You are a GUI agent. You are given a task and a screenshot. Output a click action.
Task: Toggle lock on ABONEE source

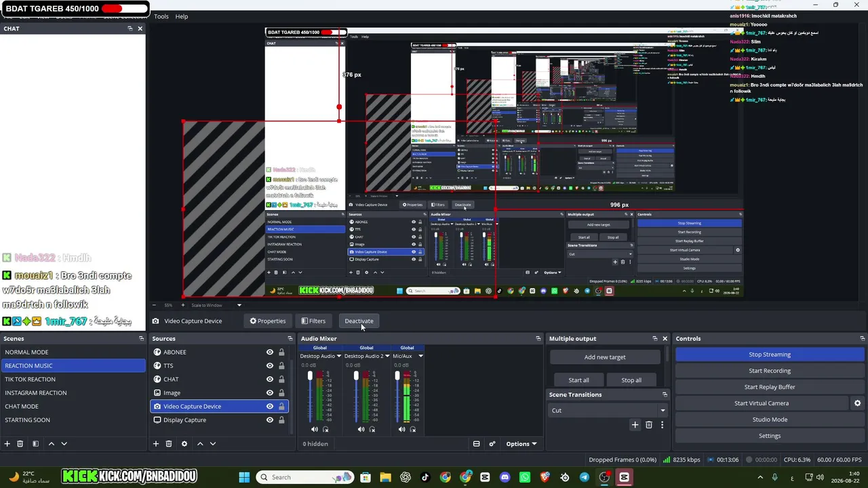tap(281, 352)
